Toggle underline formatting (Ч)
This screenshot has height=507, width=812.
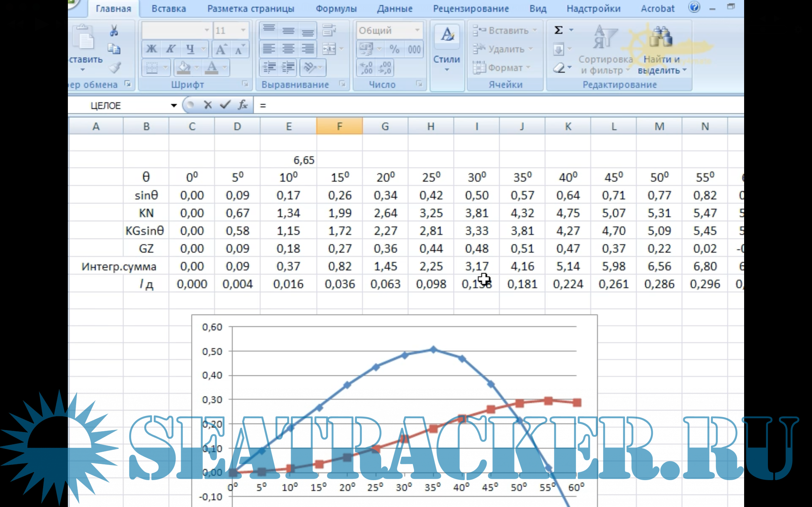point(190,49)
